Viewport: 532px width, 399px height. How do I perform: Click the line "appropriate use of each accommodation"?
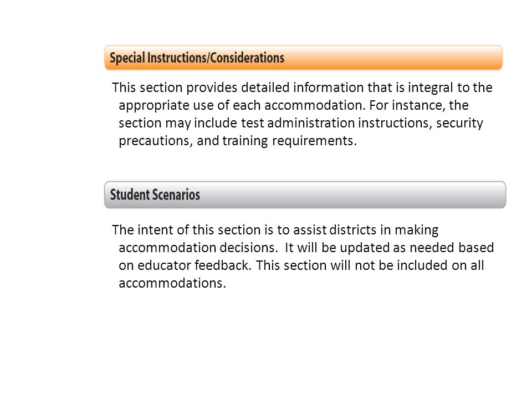294,105
